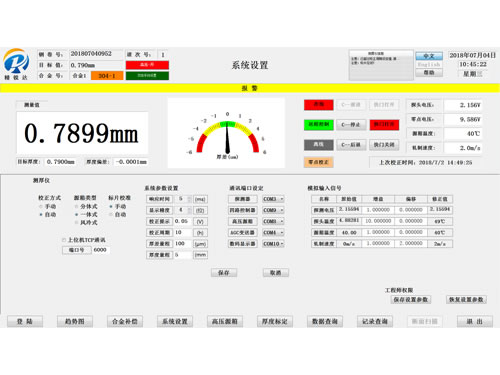Click the red 高压-开 status indicator

(147, 65)
